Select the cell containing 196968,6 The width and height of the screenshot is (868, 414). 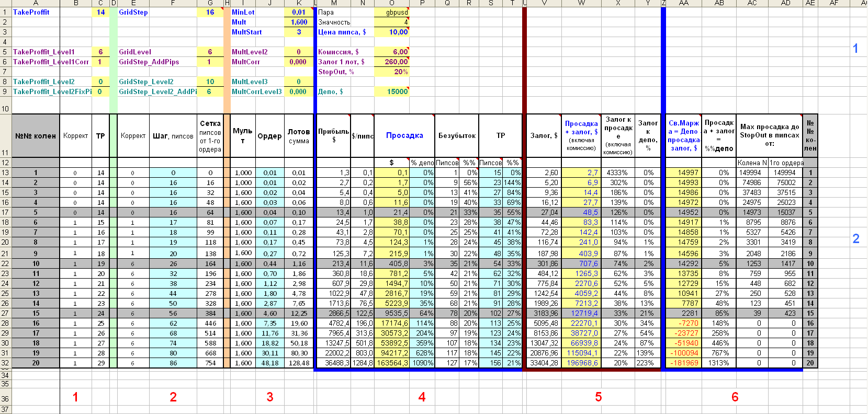pyautogui.click(x=581, y=363)
